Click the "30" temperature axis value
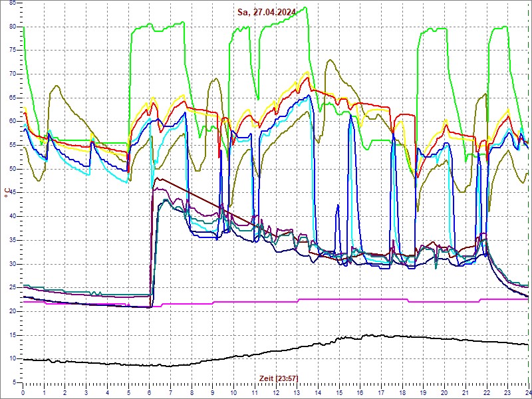Viewport: 532px width, 399px height. [x=12, y=264]
